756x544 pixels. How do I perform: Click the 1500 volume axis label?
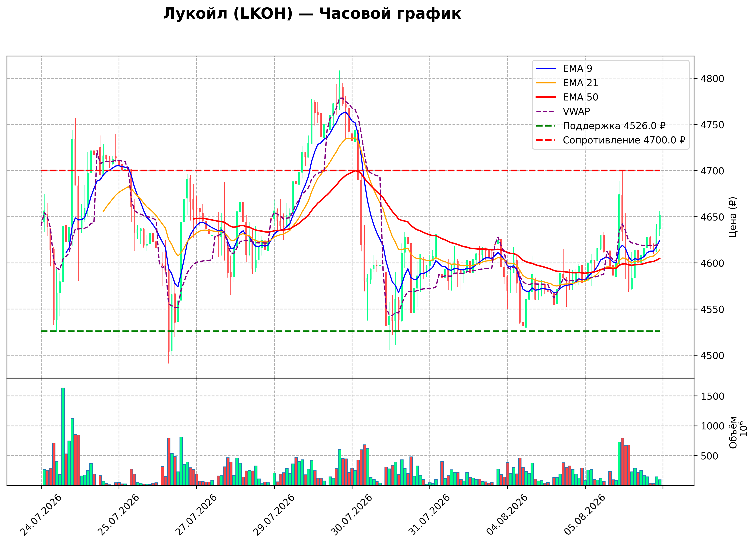[x=712, y=396]
